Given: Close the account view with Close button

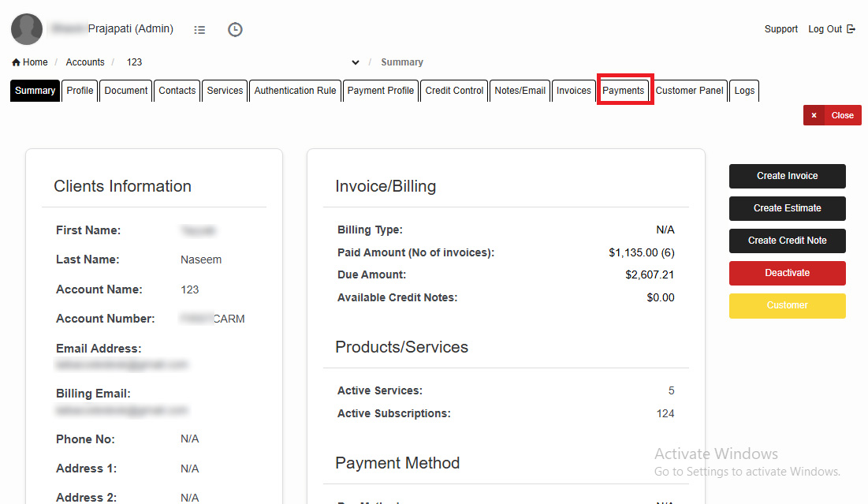Looking at the screenshot, I should pos(833,115).
